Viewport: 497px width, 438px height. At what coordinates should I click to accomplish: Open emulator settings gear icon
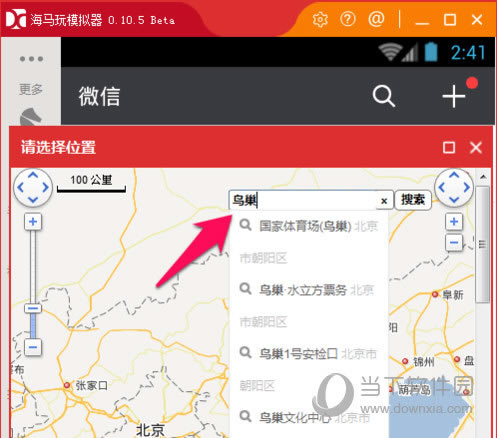pos(320,20)
